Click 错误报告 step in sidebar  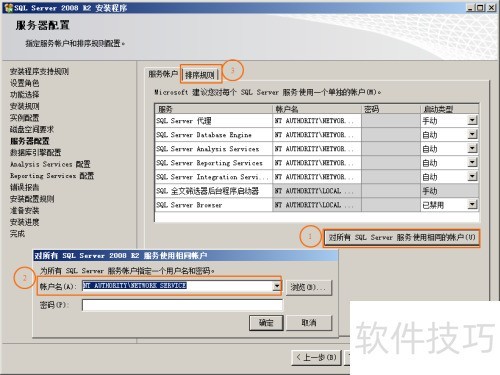pyautogui.click(x=24, y=187)
